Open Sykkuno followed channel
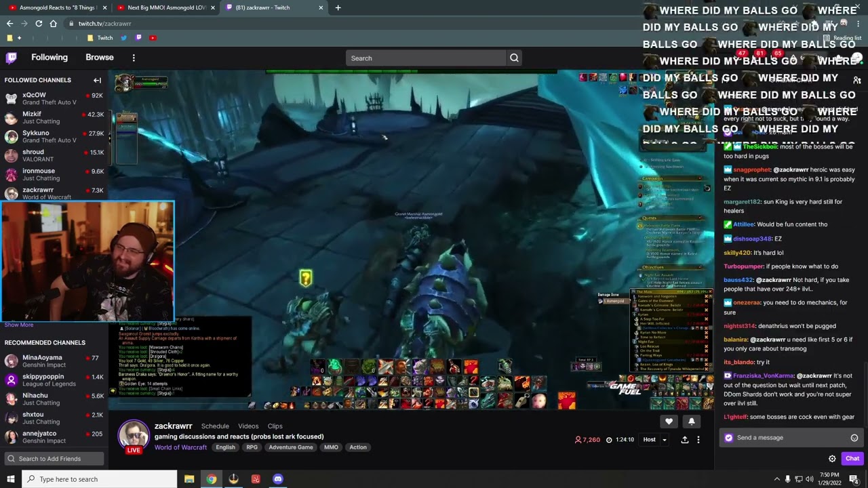Screen dimensions: 868x488 pyautogui.click(x=54, y=137)
